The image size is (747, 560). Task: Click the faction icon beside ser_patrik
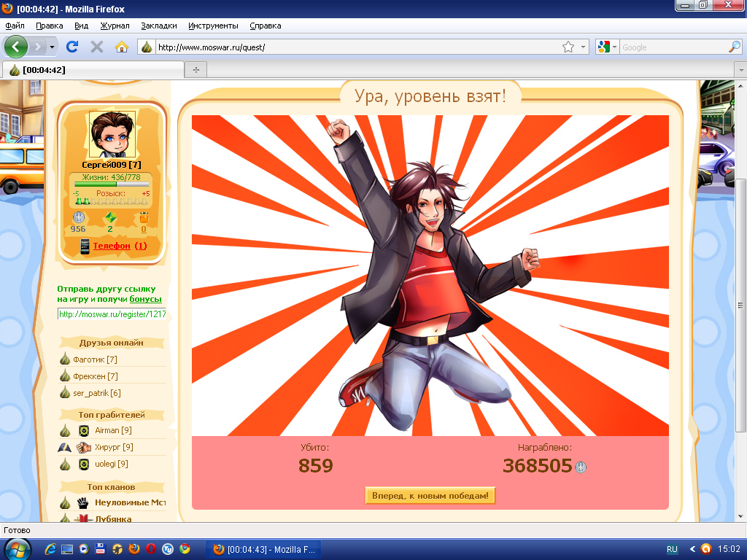(x=65, y=392)
